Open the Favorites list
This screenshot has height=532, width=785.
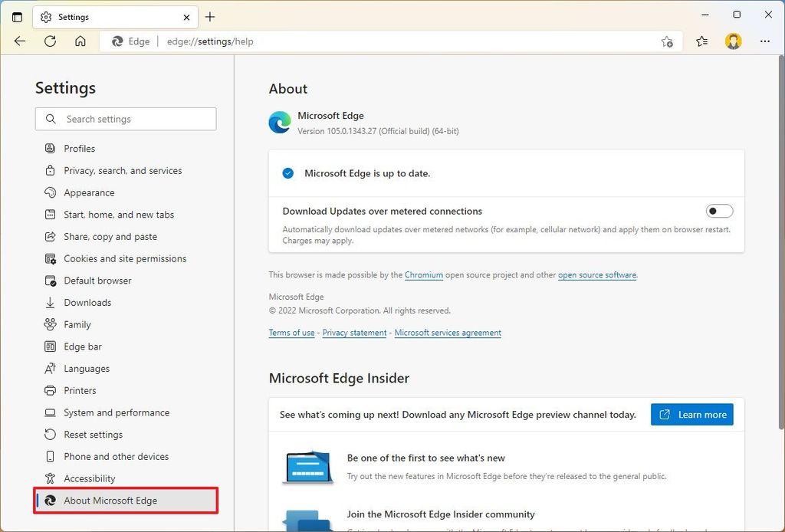(701, 41)
